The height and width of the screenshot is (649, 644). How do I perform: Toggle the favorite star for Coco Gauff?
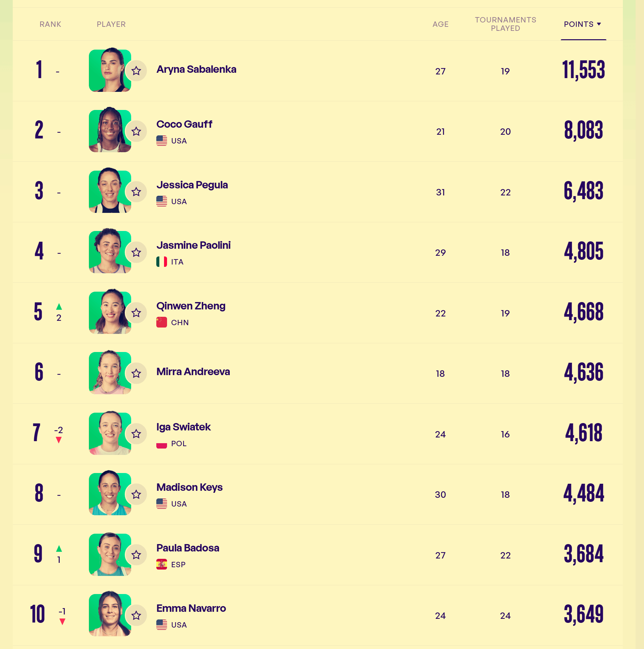136,131
